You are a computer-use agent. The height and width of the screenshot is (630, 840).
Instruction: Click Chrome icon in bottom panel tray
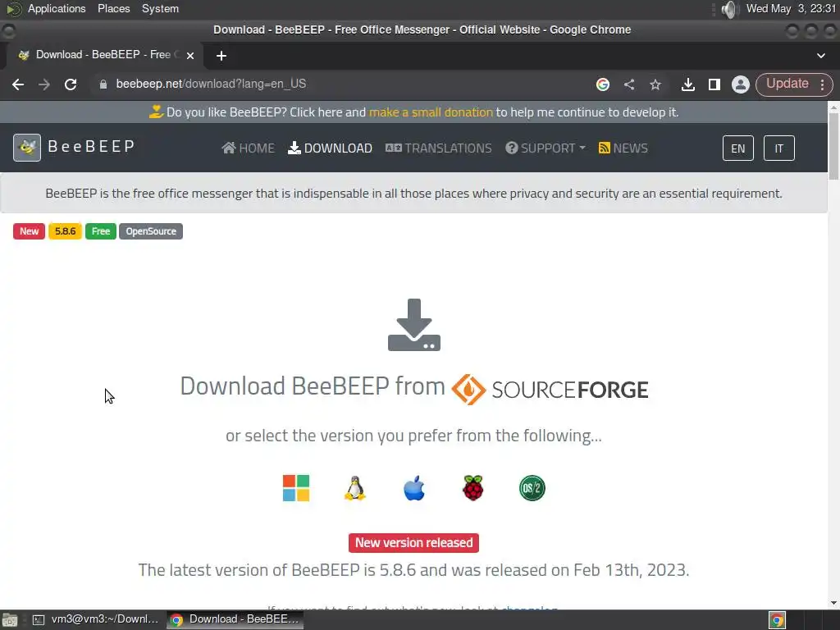click(x=777, y=620)
